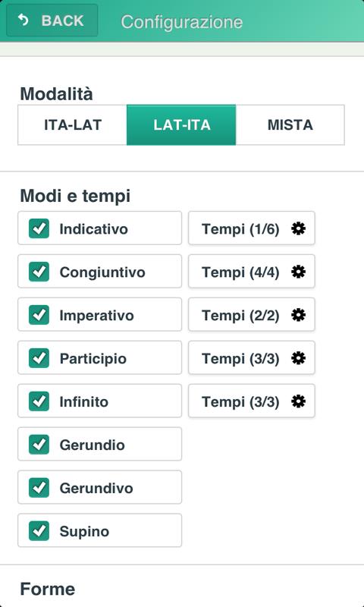Uncheck the Participio checkbox
Image resolution: width=364 pixels, height=607 pixels.
[x=39, y=358]
